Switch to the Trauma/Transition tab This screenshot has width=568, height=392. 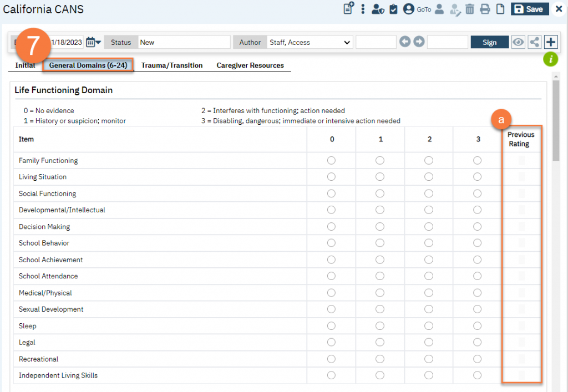(171, 65)
